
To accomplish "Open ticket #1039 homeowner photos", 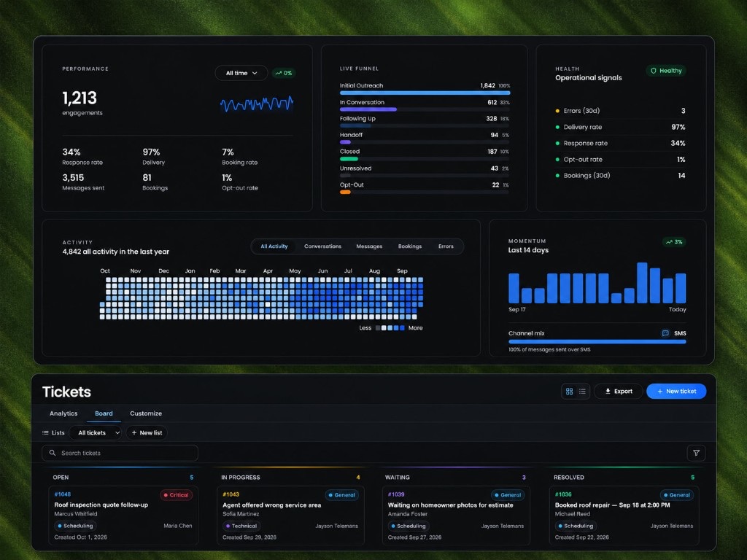I will point(456,516).
